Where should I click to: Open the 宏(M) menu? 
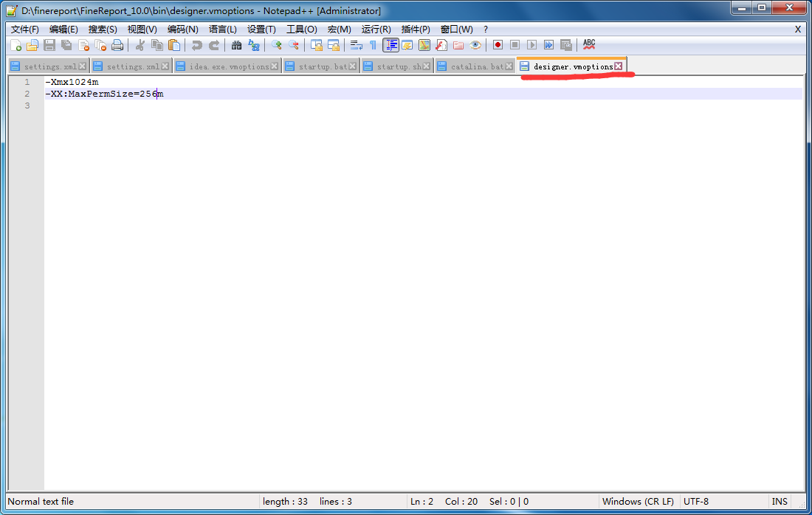[340, 30]
